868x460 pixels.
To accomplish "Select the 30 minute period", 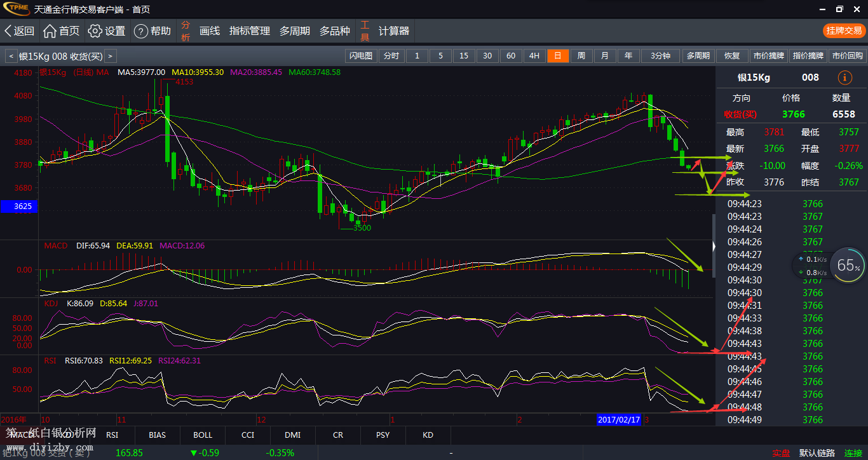I will [487, 56].
